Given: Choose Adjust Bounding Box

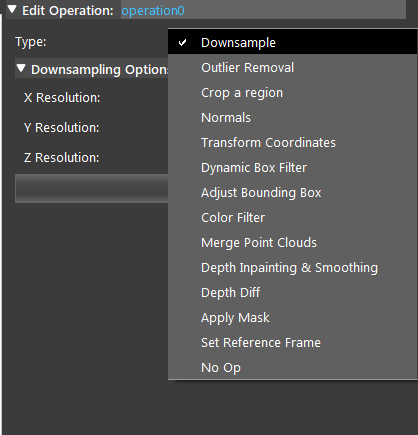Looking at the screenshot, I should [x=292, y=193].
